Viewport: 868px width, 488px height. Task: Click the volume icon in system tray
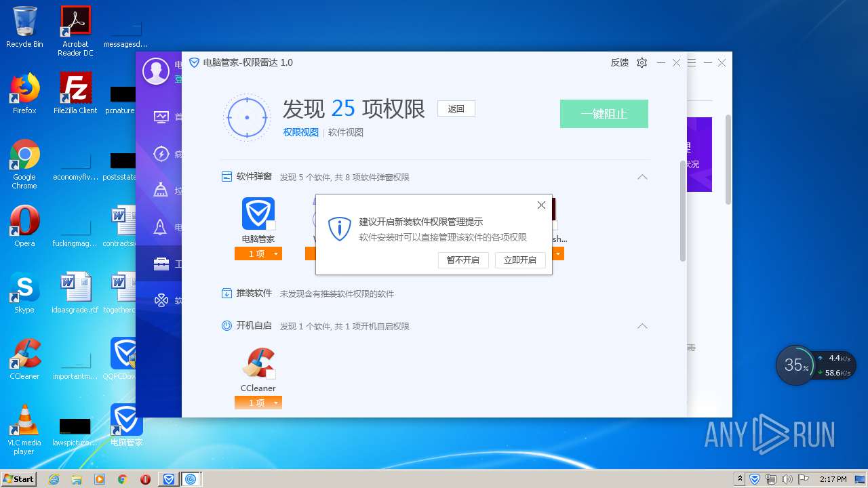pyautogui.click(x=786, y=479)
